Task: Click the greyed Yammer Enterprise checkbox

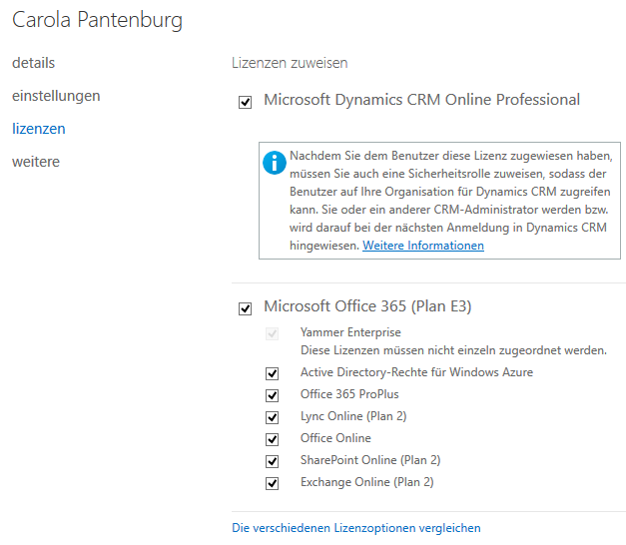Action: click(x=272, y=333)
